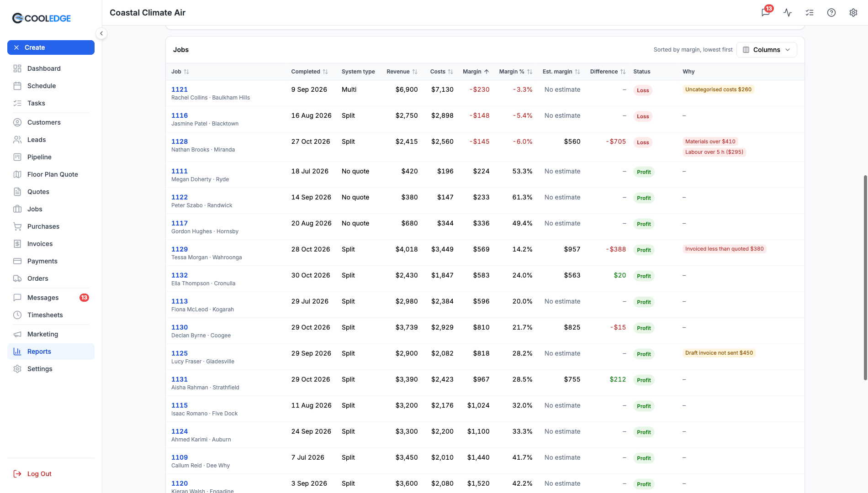Sort by the Completed column header
The image size is (868, 493).
tap(309, 72)
